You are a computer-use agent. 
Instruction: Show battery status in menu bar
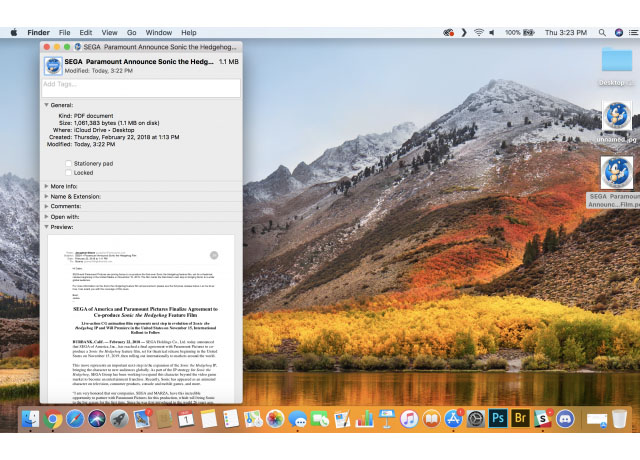click(x=520, y=33)
